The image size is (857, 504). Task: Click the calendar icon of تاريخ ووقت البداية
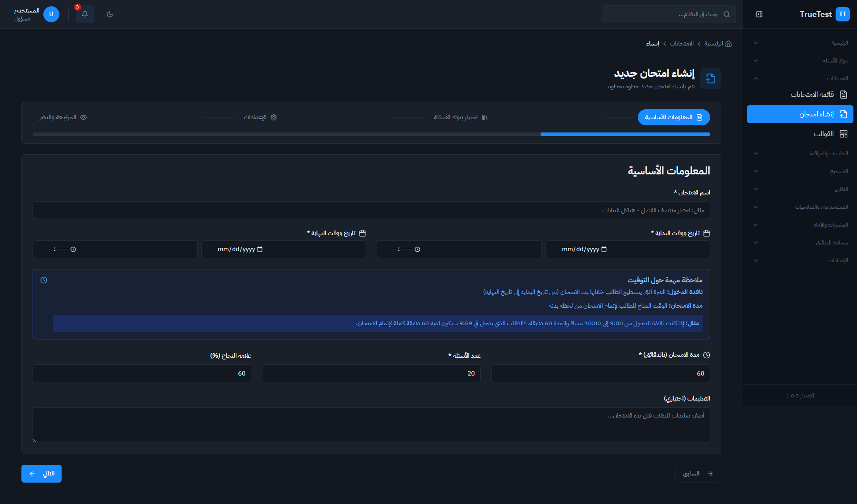[x=707, y=232]
